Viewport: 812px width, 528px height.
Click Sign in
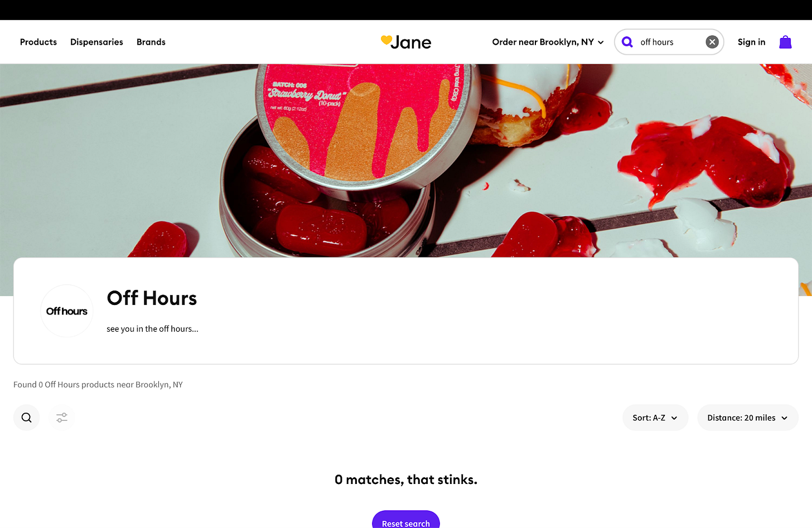point(751,42)
